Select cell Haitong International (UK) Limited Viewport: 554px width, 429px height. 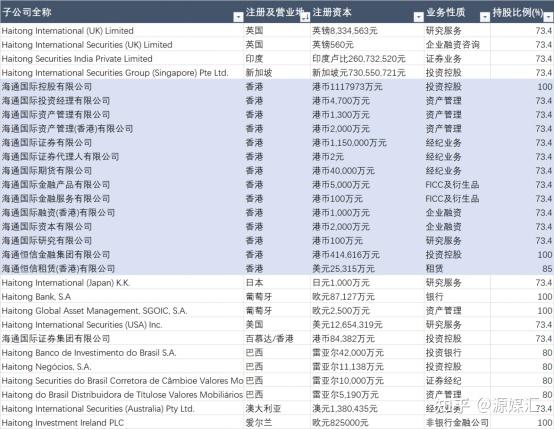(x=122, y=31)
